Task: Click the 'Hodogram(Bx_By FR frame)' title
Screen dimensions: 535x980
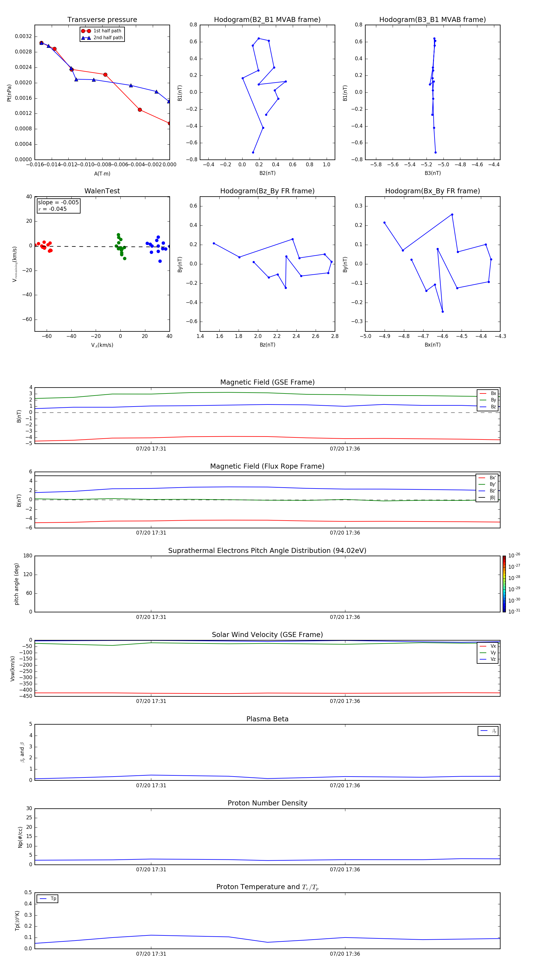Action: [432, 191]
